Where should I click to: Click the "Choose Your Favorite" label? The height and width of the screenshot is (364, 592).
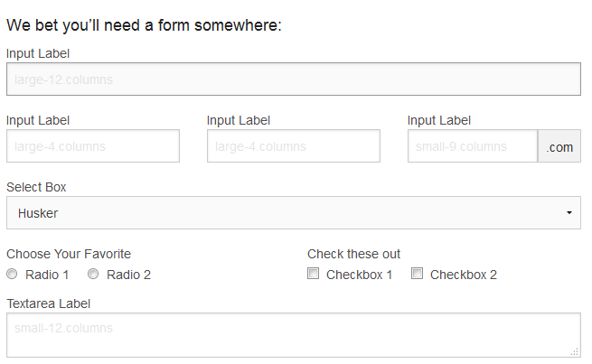pos(69,254)
